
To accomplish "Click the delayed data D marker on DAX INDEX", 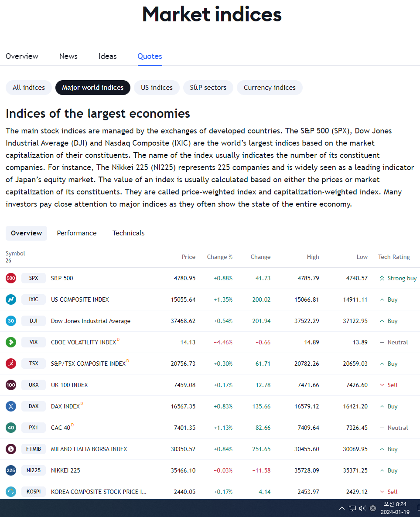I will [x=82, y=404].
